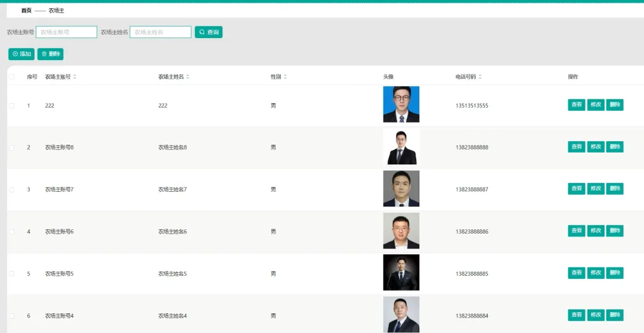Click name cell 农场主姓名5
Screen dimensions: 644x333
[172, 273]
